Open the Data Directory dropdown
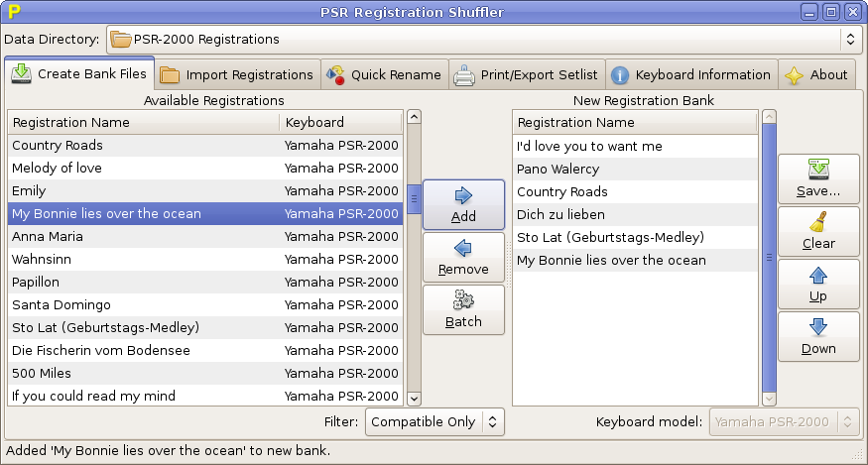Viewport: 868px width, 465px height. [482, 40]
